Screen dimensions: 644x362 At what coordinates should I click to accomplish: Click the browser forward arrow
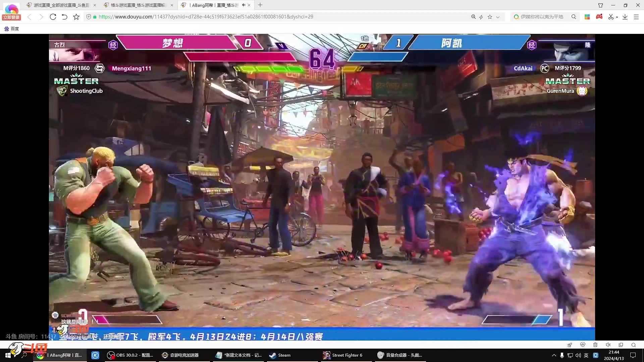pos(41,17)
